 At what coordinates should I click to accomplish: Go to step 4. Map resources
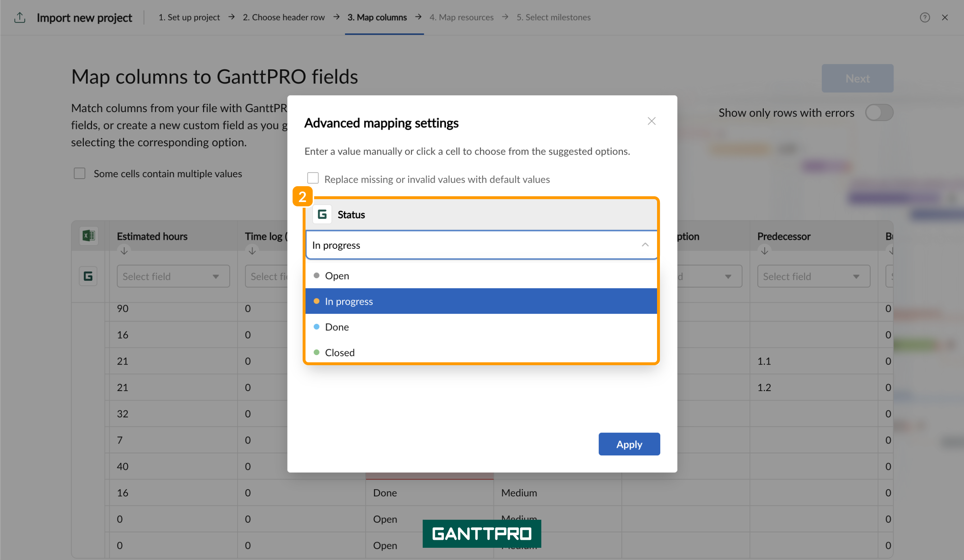(462, 17)
